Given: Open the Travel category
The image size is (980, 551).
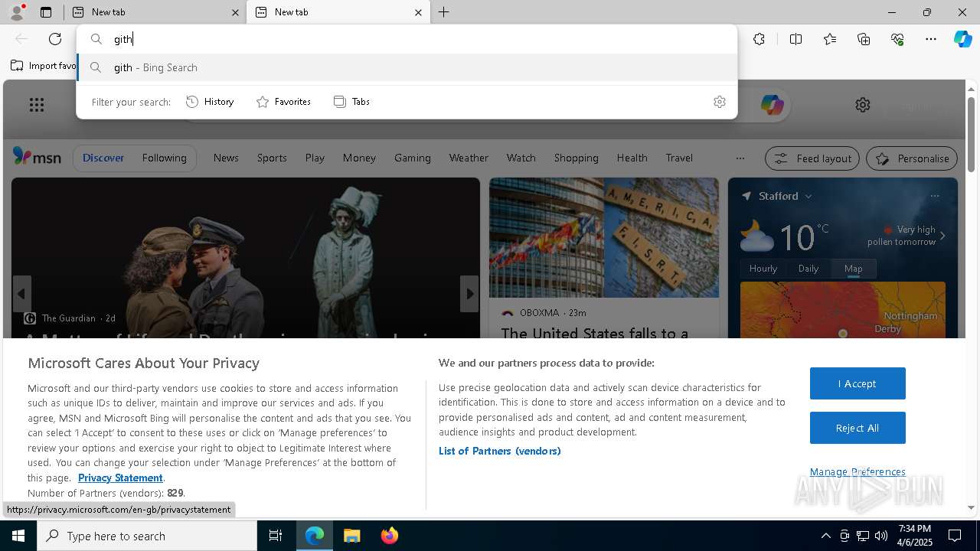Looking at the screenshot, I should click(x=679, y=158).
